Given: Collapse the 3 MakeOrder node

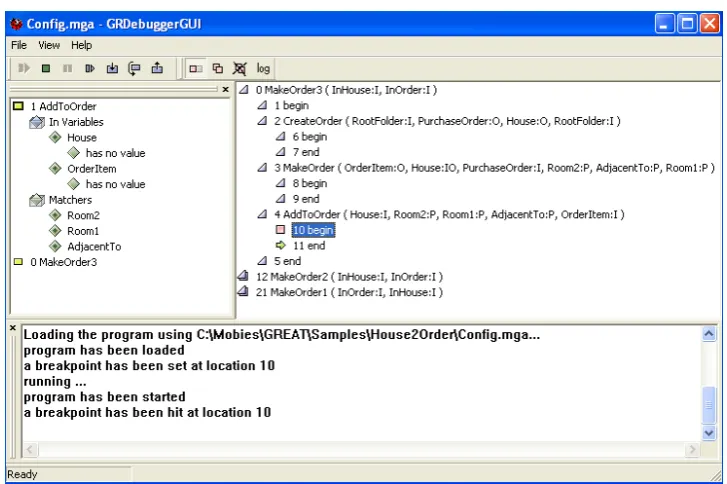Looking at the screenshot, I should pyautogui.click(x=262, y=167).
